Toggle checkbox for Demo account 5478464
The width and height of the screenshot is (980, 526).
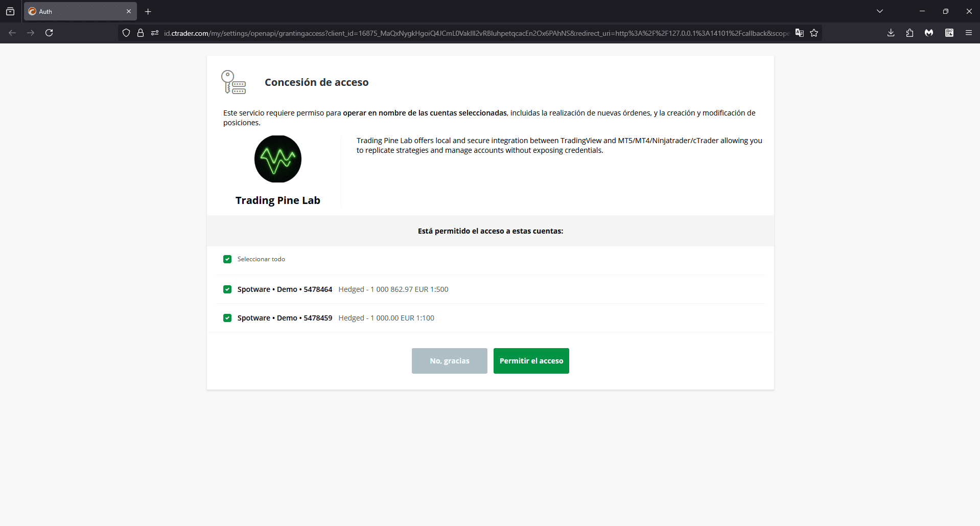tap(227, 289)
